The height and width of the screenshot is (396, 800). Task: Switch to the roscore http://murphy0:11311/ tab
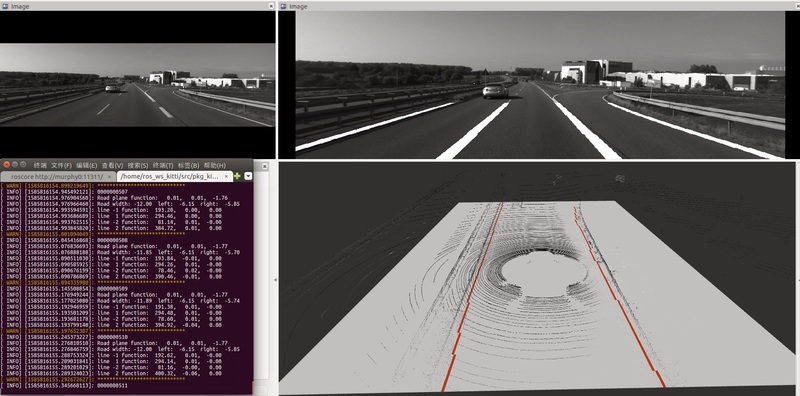57,176
